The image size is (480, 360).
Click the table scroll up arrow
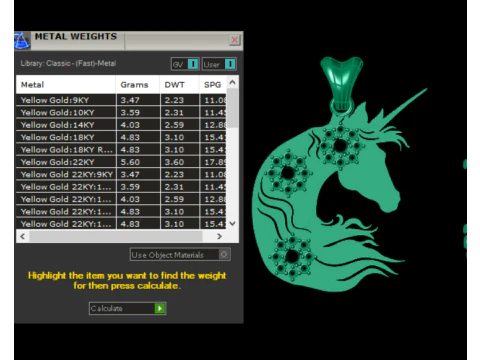[233, 82]
